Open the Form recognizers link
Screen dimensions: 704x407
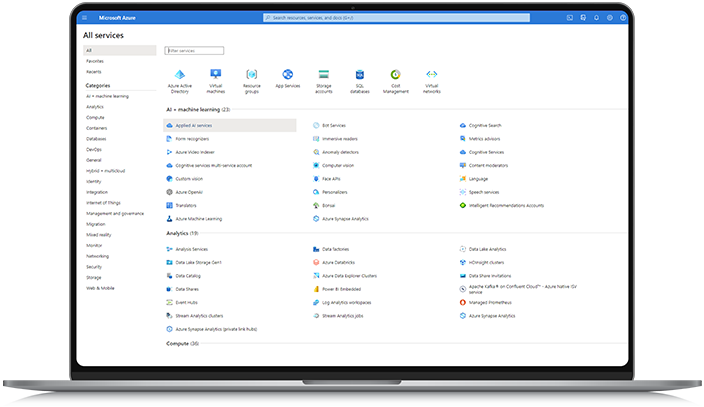click(x=192, y=139)
